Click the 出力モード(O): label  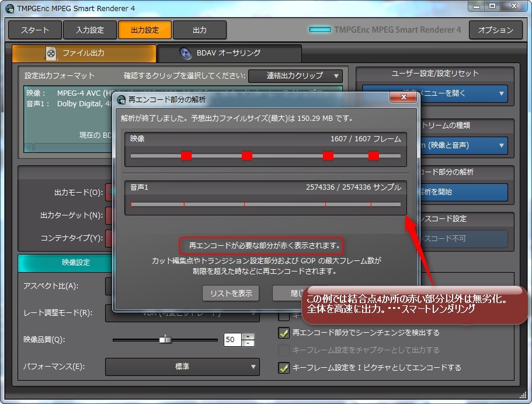click(x=79, y=193)
